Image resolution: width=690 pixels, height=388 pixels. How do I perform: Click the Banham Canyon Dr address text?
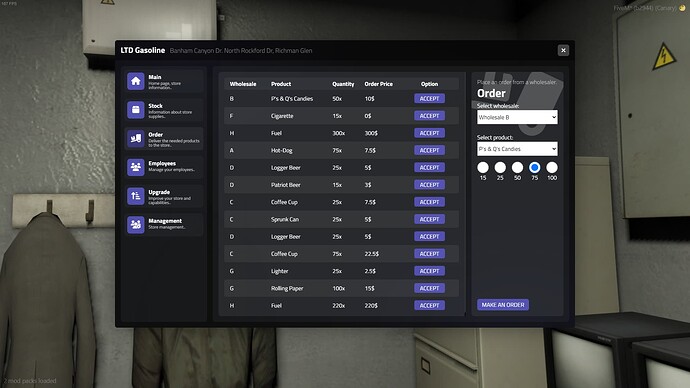point(241,51)
